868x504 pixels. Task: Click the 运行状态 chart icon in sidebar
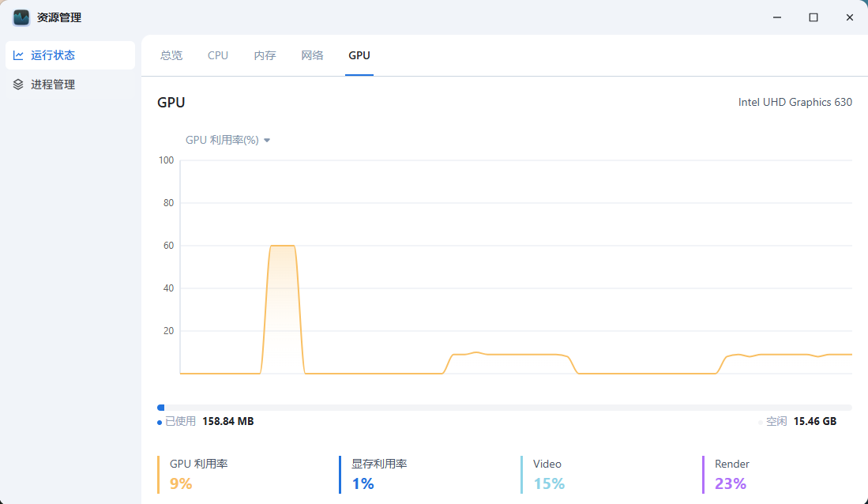18,55
